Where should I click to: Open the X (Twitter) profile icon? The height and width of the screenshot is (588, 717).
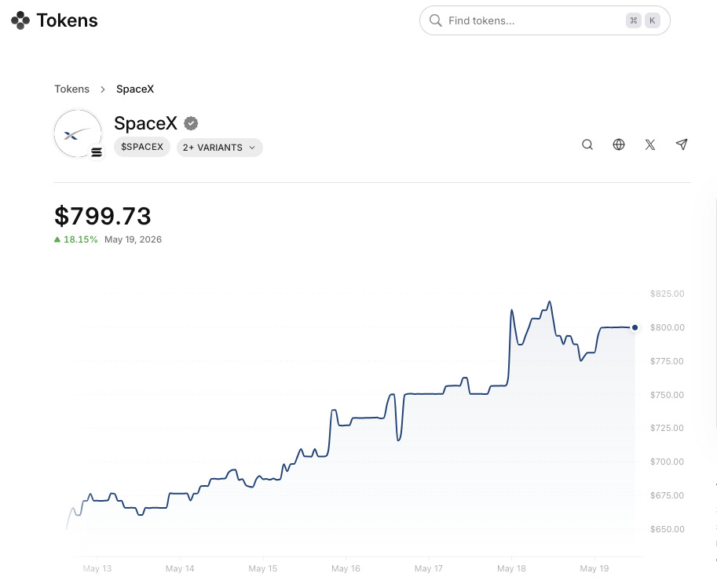tap(649, 145)
